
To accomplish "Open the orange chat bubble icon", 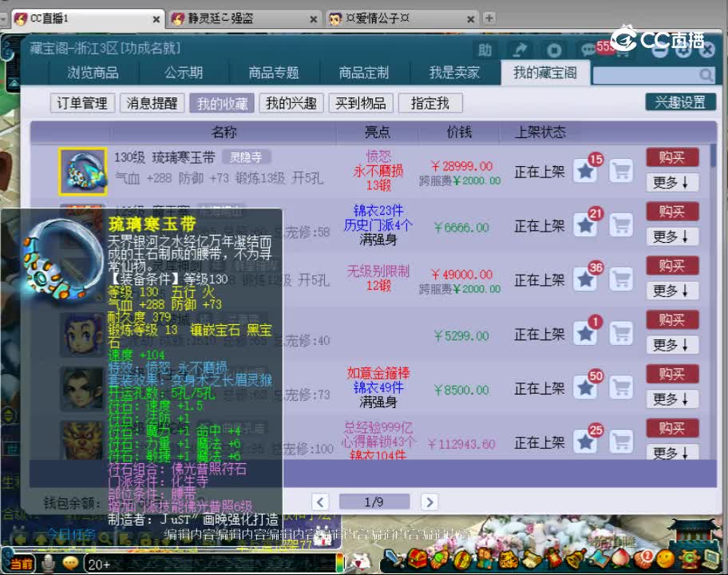I will [x=70, y=563].
